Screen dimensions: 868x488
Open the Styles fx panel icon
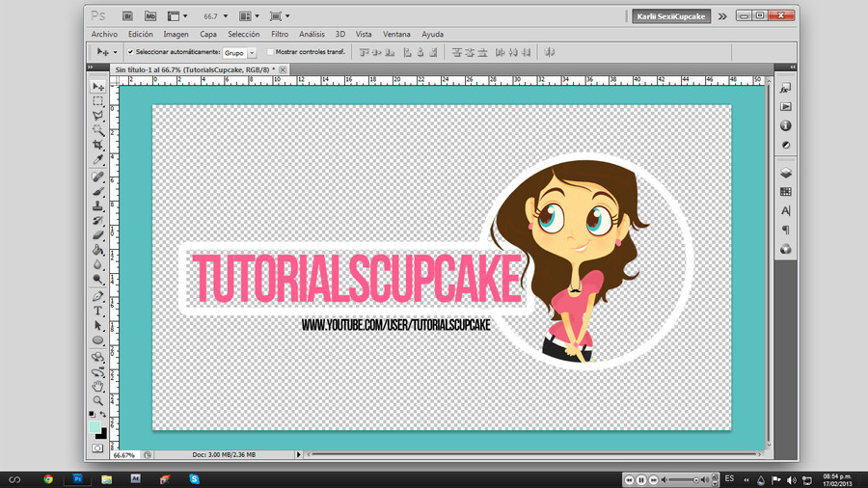pos(785,88)
